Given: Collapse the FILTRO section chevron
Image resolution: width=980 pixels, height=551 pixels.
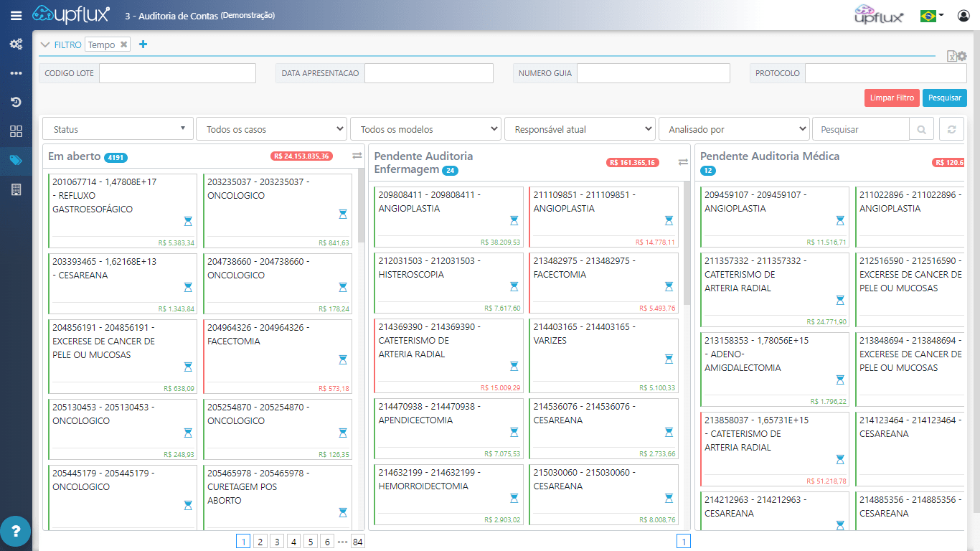Looking at the screenshot, I should click(44, 44).
